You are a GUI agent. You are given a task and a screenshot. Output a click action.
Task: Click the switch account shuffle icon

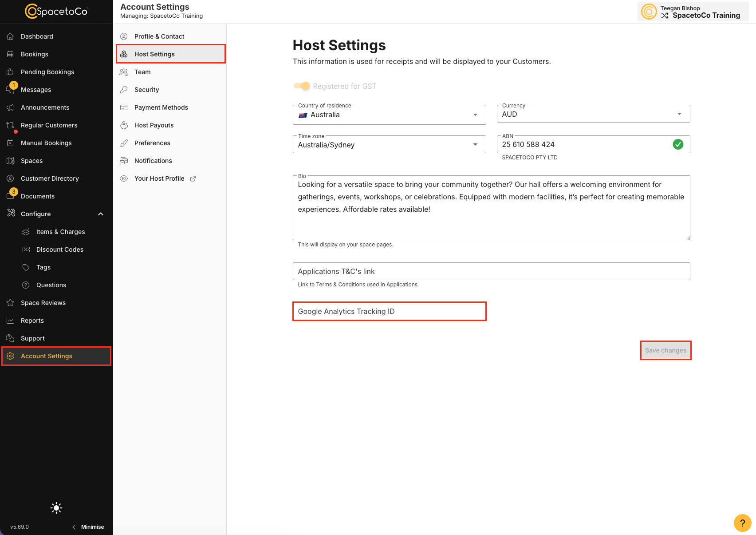click(665, 16)
